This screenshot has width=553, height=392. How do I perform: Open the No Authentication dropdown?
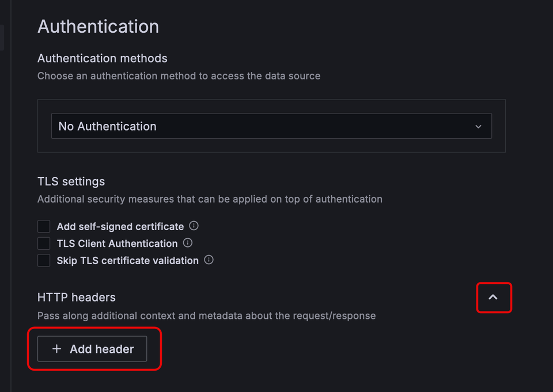pyautogui.click(x=271, y=125)
